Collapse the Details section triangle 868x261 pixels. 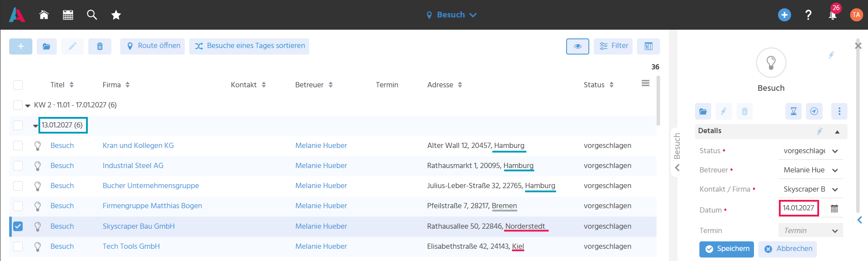(837, 131)
